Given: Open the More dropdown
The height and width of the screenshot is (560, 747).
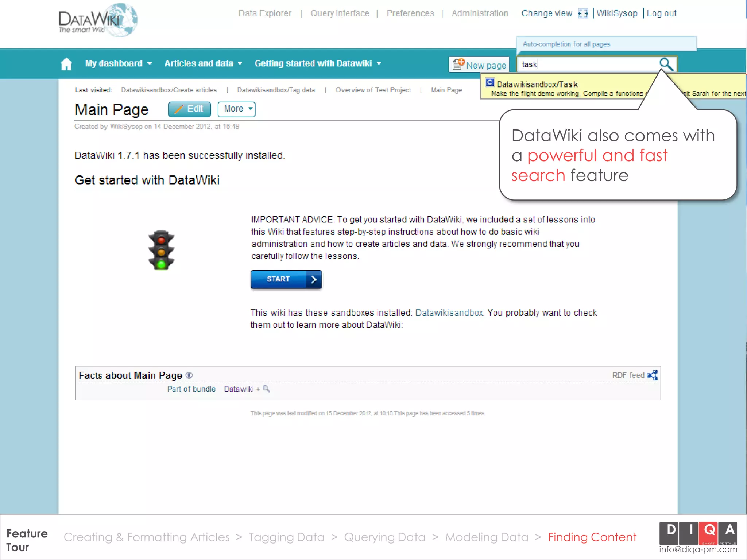Looking at the screenshot, I should 236,109.
